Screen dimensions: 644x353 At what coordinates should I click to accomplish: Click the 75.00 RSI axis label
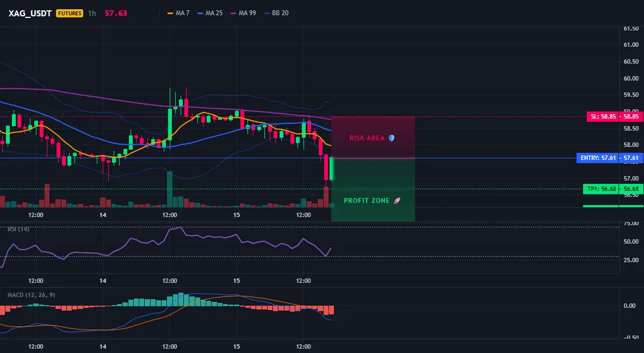tap(631, 224)
